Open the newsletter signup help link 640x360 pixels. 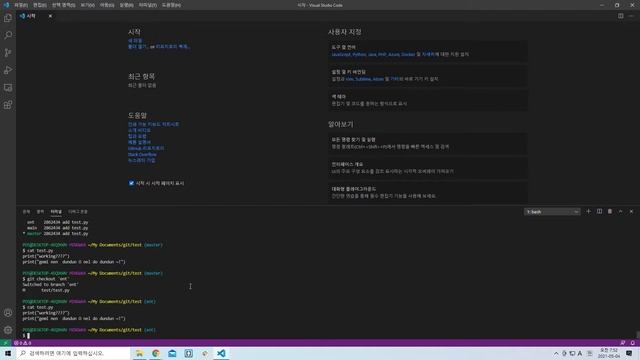(x=141, y=160)
